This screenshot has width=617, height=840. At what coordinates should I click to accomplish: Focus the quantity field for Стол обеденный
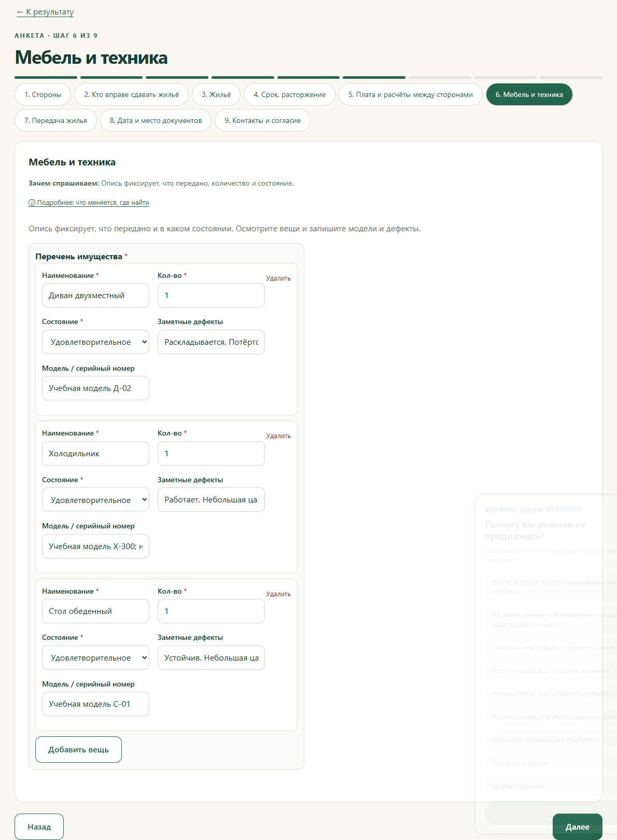point(211,611)
